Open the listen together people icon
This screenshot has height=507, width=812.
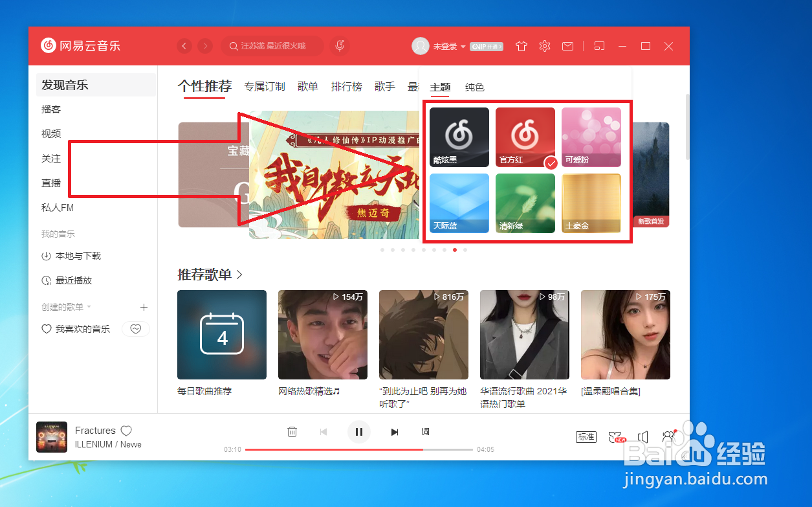pyautogui.click(x=668, y=437)
